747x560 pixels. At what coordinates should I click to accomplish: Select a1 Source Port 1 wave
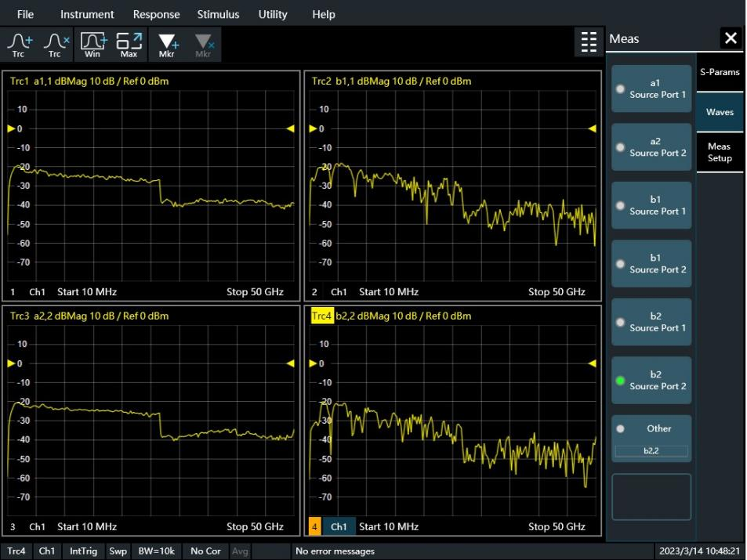[651, 89]
